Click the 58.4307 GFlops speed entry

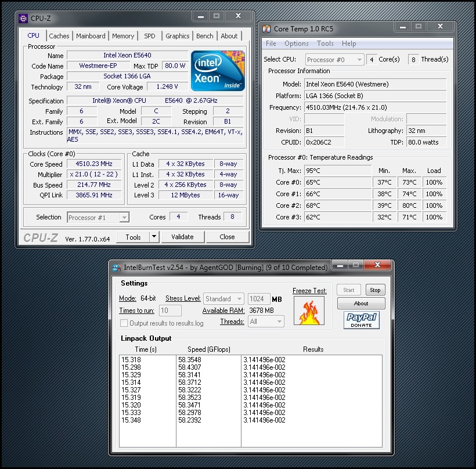(x=190, y=367)
